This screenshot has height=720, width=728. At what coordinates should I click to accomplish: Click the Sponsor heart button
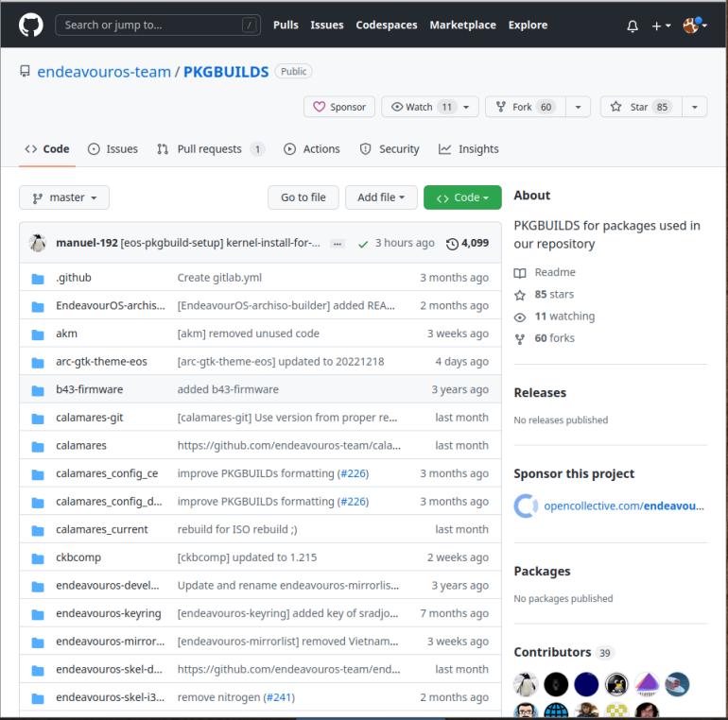pyautogui.click(x=338, y=107)
